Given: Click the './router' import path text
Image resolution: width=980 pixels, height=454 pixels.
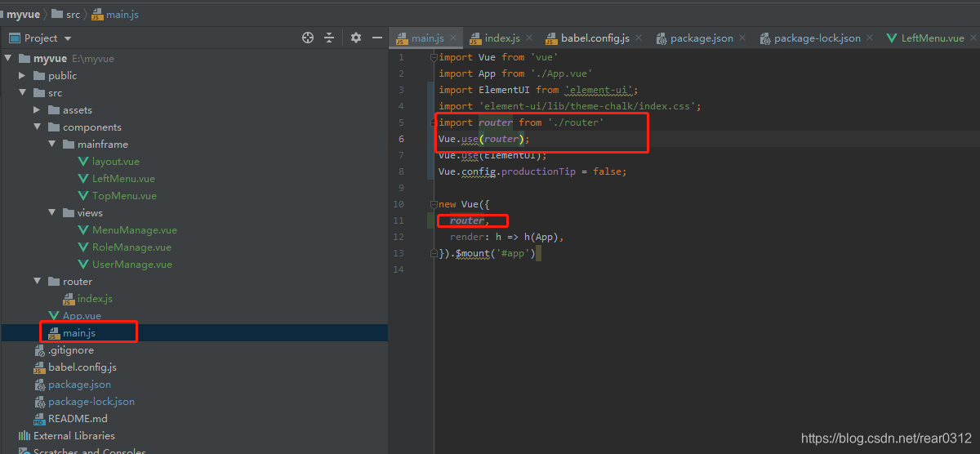Looking at the screenshot, I should click(x=576, y=122).
